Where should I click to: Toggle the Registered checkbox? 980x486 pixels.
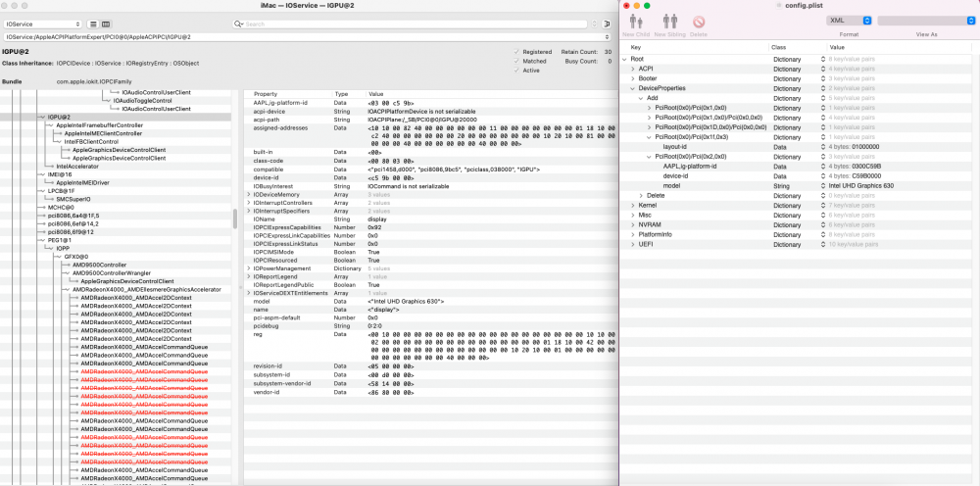(516, 52)
